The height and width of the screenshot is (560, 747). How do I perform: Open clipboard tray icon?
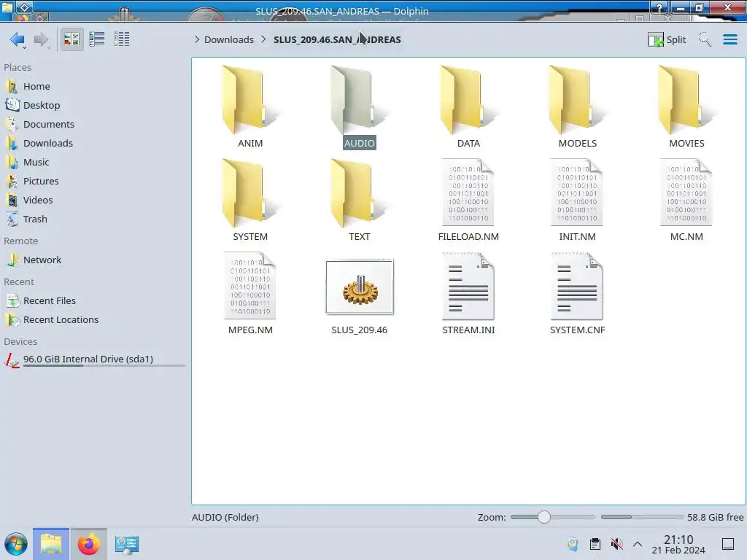(595, 544)
